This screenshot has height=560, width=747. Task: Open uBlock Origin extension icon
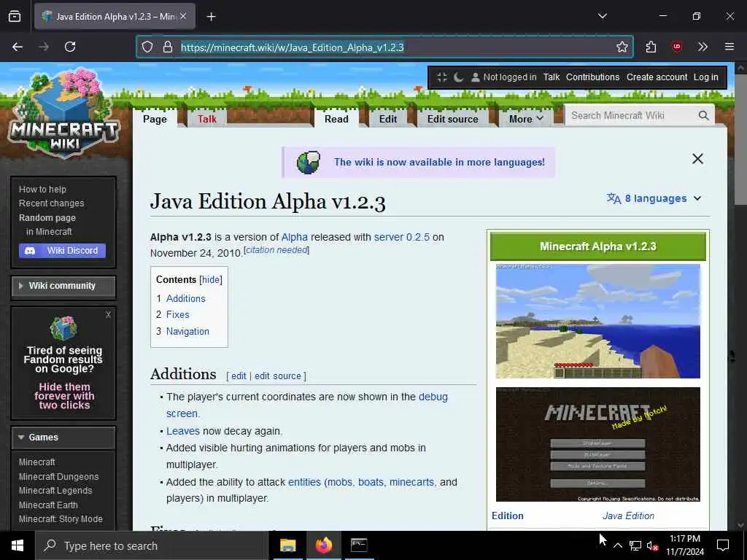click(x=676, y=47)
